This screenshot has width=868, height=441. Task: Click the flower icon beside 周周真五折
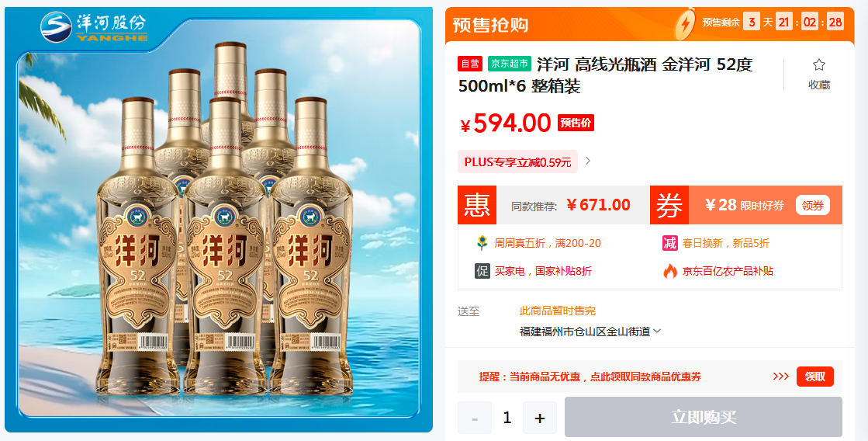click(x=482, y=243)
